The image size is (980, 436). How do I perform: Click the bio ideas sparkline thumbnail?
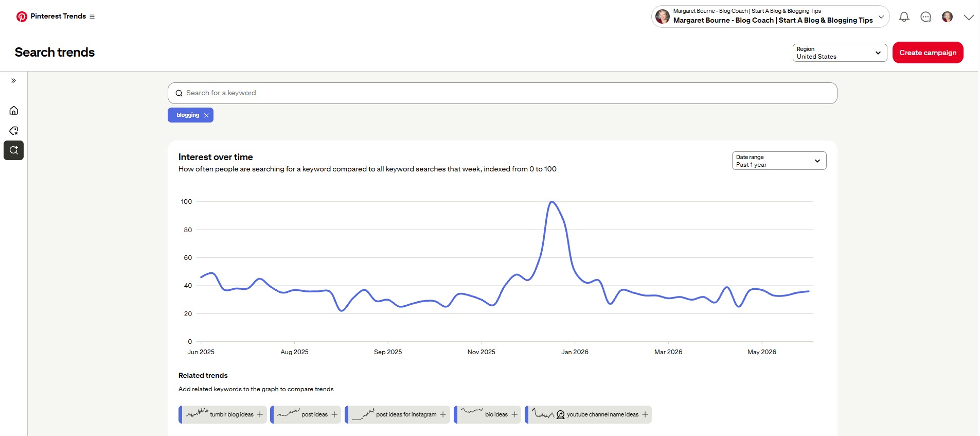tap(472, 411)
